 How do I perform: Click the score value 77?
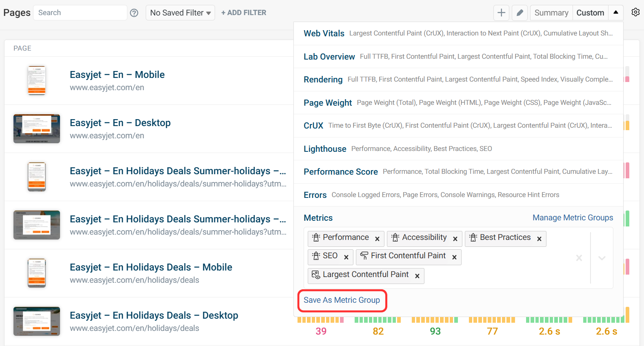click(493, 331)
